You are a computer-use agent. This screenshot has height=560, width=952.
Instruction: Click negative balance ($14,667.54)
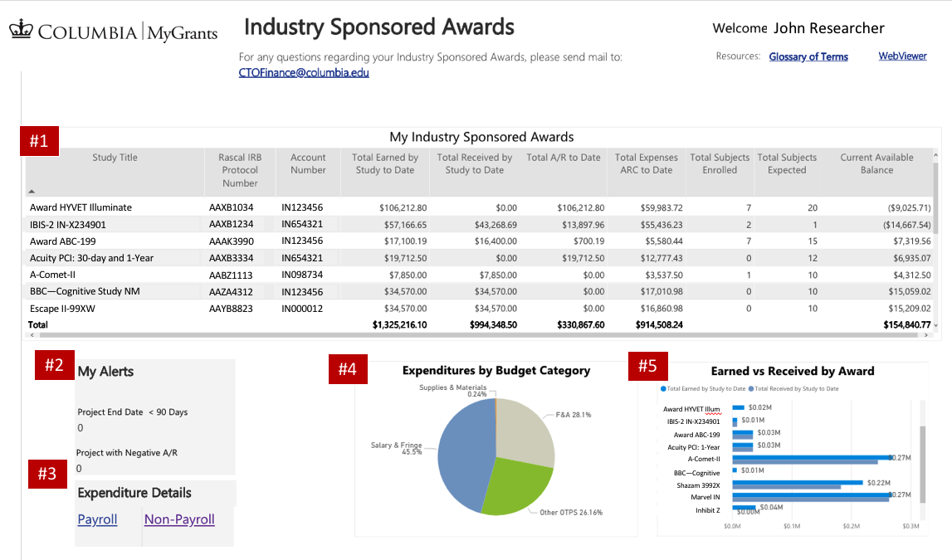tap(906, 225)
